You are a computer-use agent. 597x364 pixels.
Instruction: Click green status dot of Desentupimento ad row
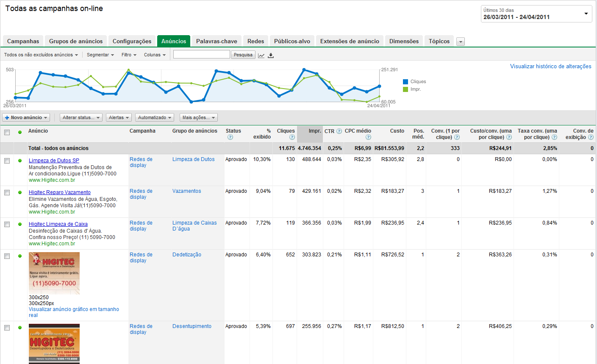(20, 328)
